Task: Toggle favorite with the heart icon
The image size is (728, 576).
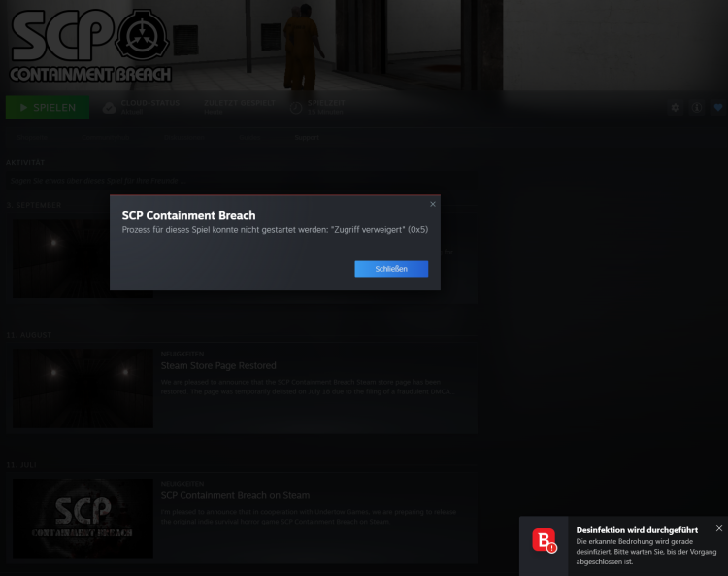Action: (x=718, y=108)
